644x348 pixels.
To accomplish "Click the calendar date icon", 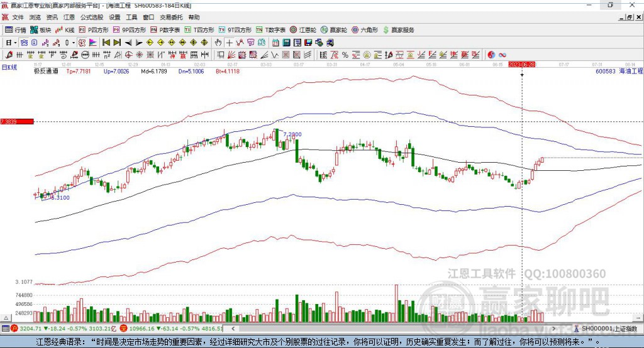I will click(275, 43).
